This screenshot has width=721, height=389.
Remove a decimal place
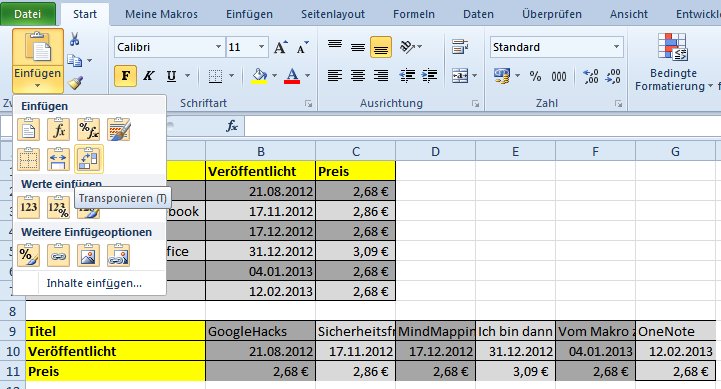point(613,76)
